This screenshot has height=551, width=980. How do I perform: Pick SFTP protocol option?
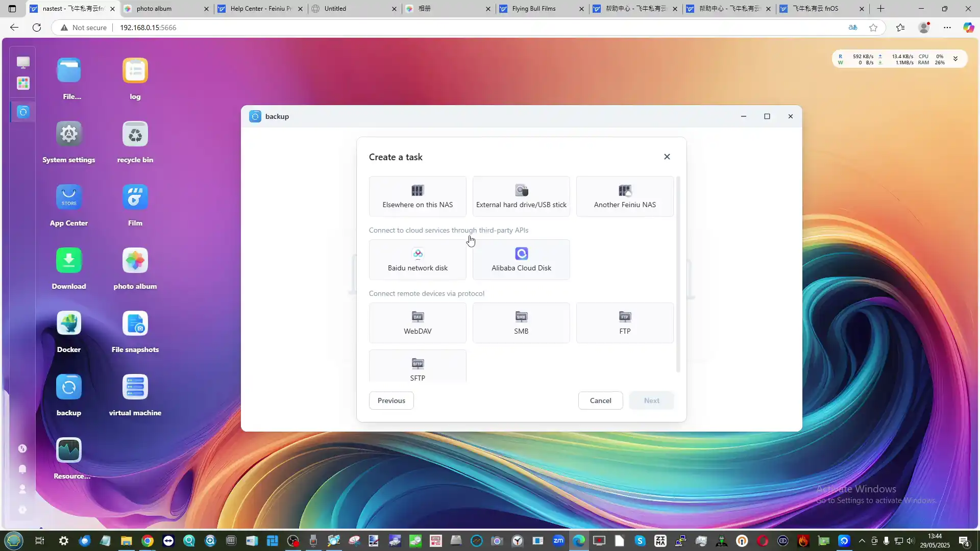418,366
